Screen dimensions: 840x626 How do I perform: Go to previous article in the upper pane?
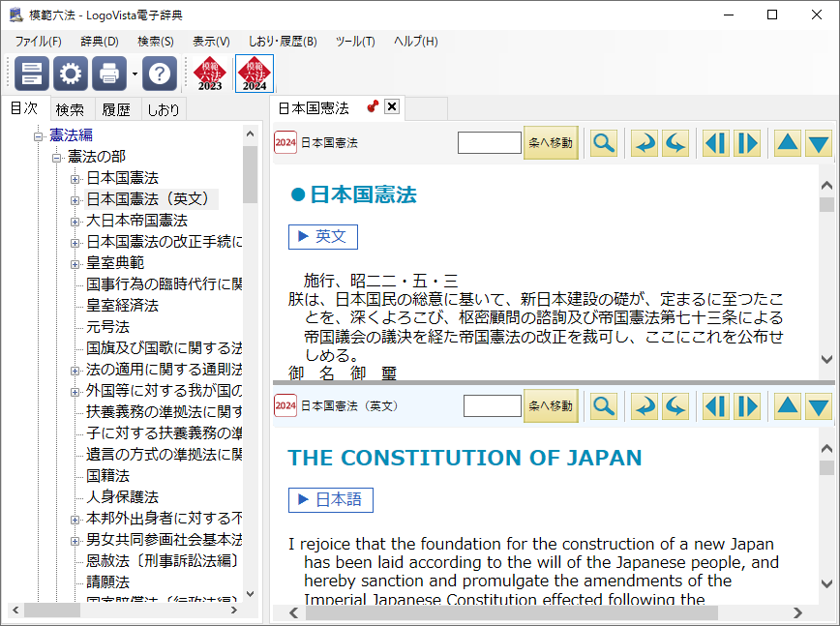click(x=716, y=143)
